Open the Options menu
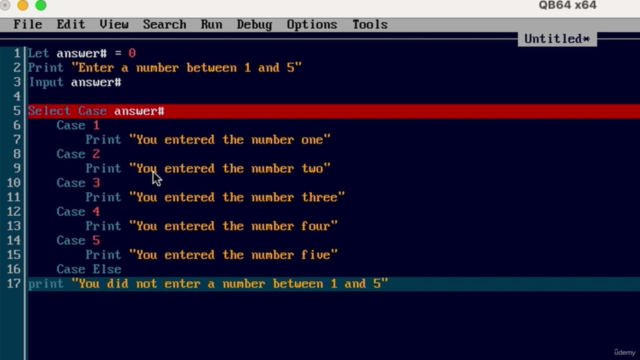This screenshot has width=640, height=360. point(312,24)
